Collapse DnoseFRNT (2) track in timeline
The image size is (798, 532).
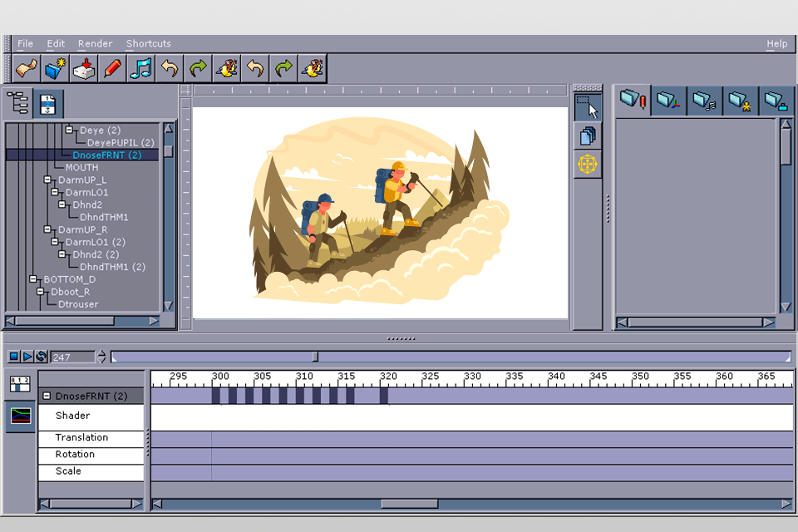pos(47,396)
